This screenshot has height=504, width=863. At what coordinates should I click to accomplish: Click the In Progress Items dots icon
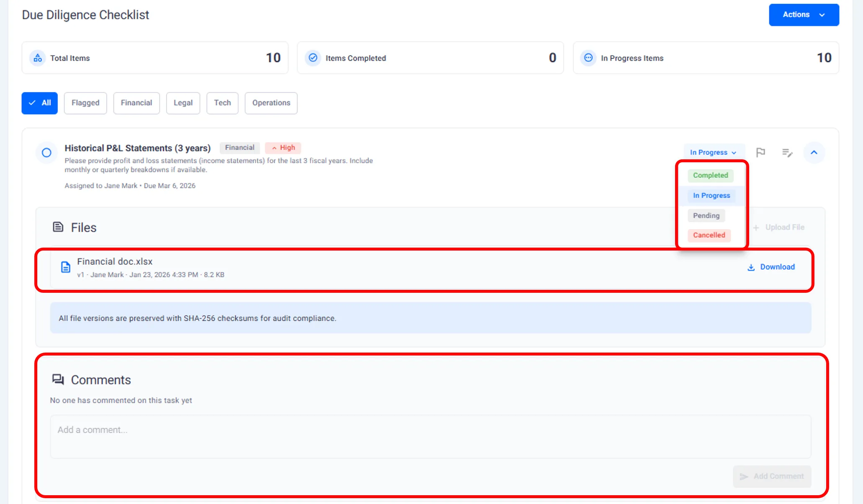tap(588, 58)
